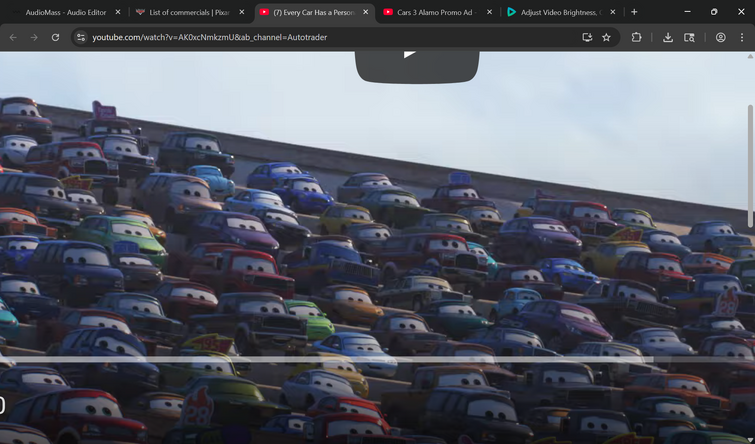Image resolution: width=755 pixels, height=444 pixels.
Task: Select the Every Car Has a Person tab
Action: [313, 13]
